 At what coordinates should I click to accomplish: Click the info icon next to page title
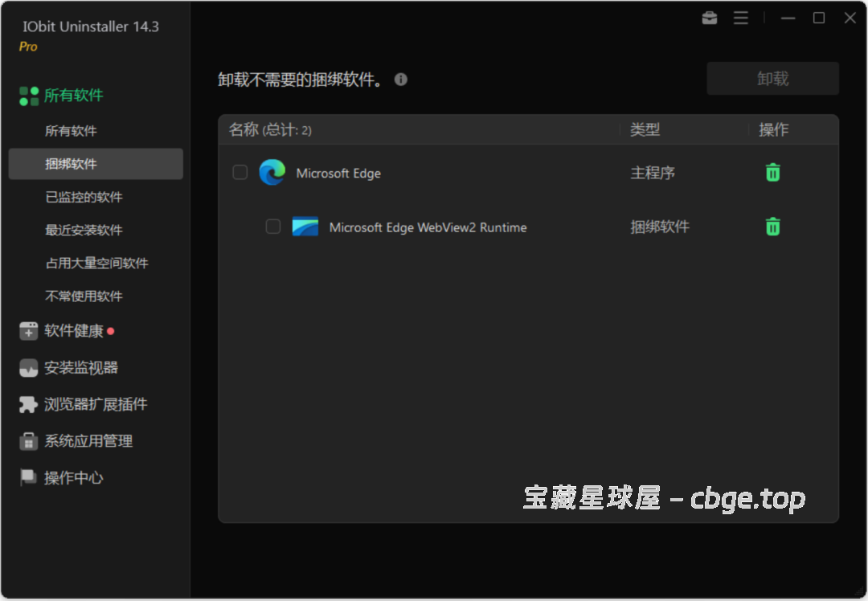click(x=400, y=80)
